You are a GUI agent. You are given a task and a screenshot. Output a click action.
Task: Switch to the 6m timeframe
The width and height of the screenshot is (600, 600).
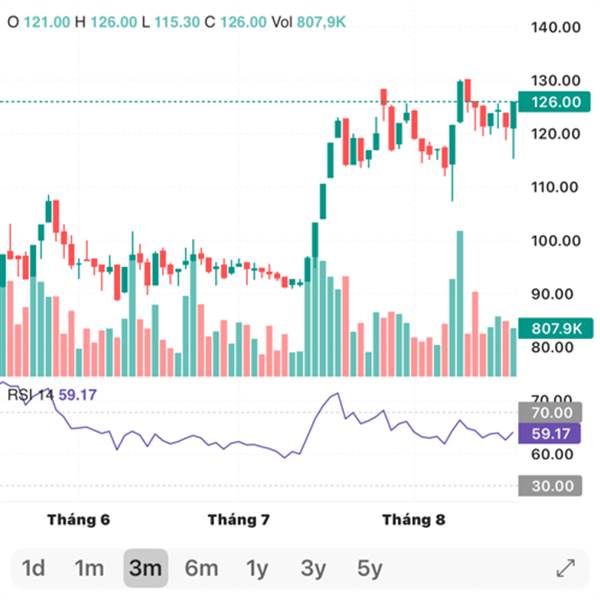click(201, 568)
